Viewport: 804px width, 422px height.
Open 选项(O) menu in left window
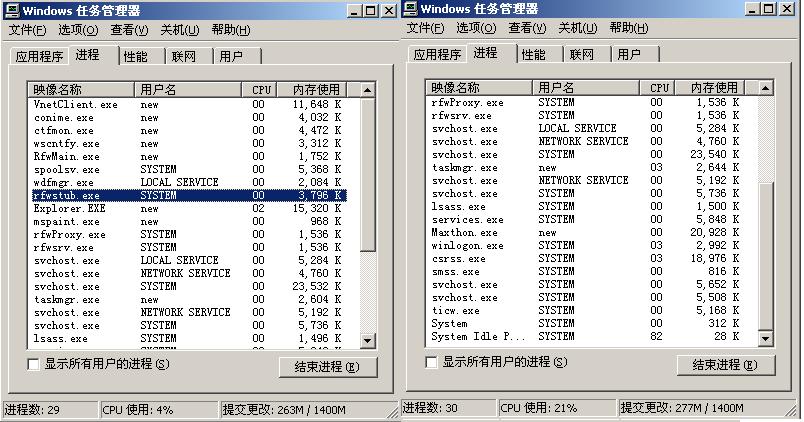click(78, 30)
